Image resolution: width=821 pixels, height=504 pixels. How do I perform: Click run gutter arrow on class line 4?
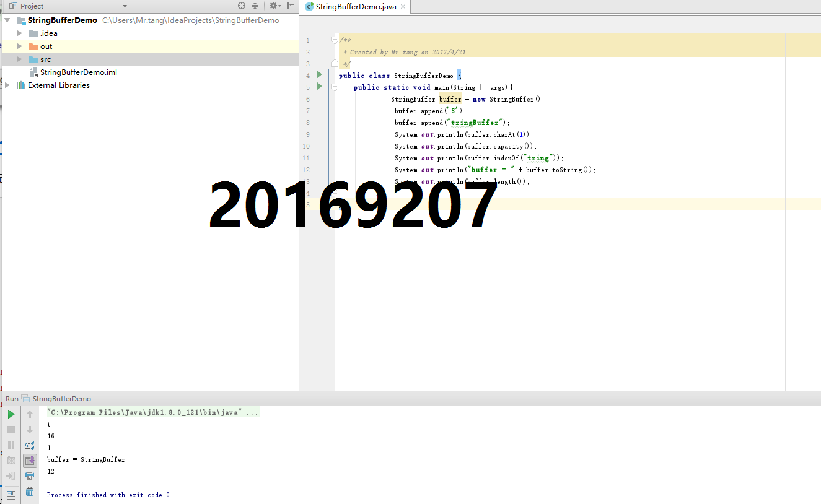pos(320,75)
